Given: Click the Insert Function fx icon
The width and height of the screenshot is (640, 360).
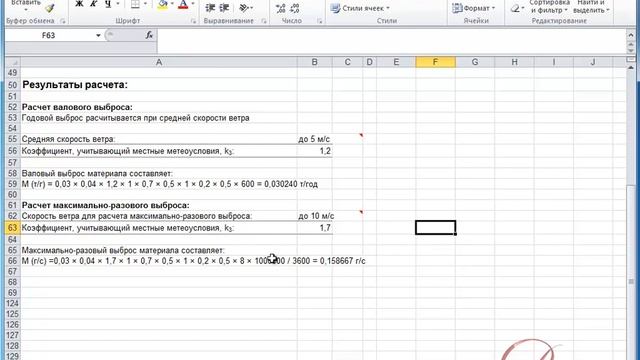Looking at the screenshot, I should click(x=149, y=36).
